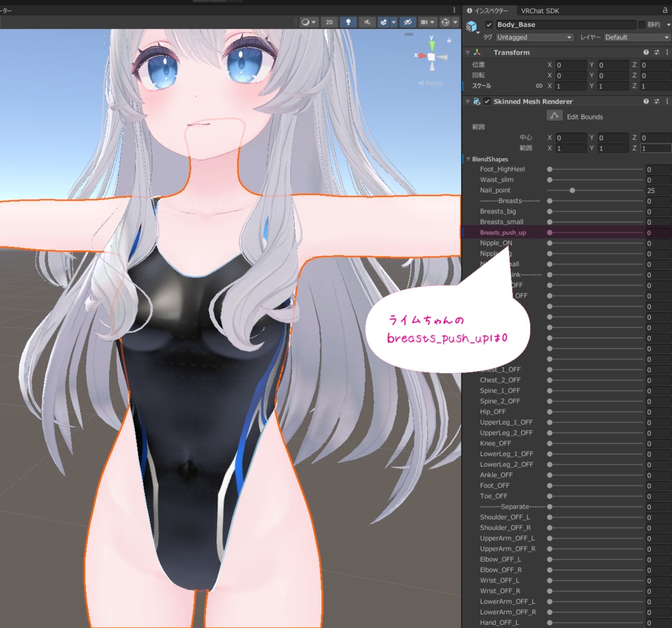Toggle 2D view mode

(x=329, y=22)
